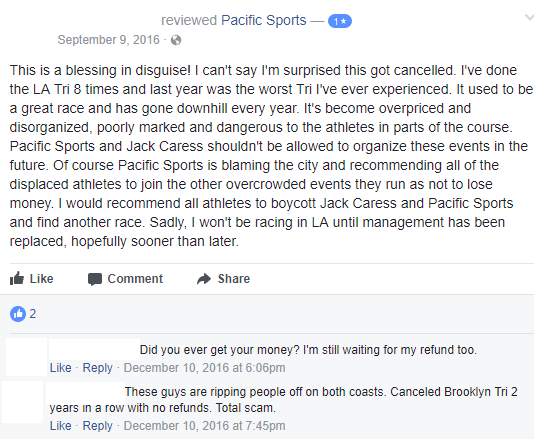Click the Share arrow icon
The width and height of the screenshot is (534, 439).
(204, 279)
